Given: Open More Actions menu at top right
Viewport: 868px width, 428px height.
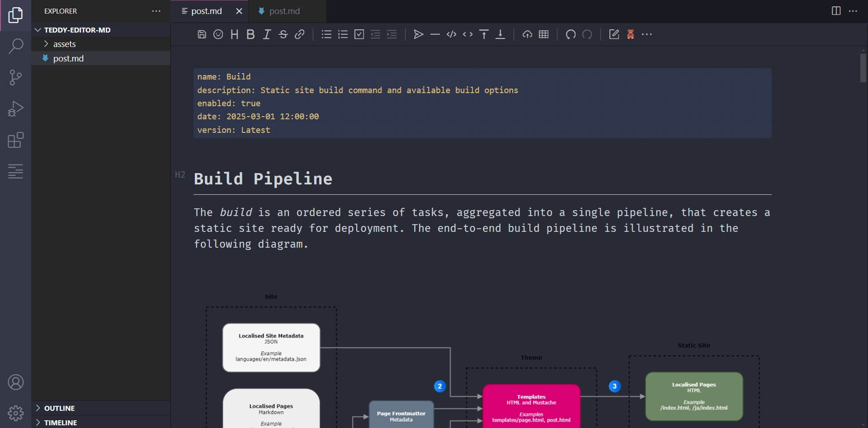Looking at the screenshot, I should click(853, 11).
